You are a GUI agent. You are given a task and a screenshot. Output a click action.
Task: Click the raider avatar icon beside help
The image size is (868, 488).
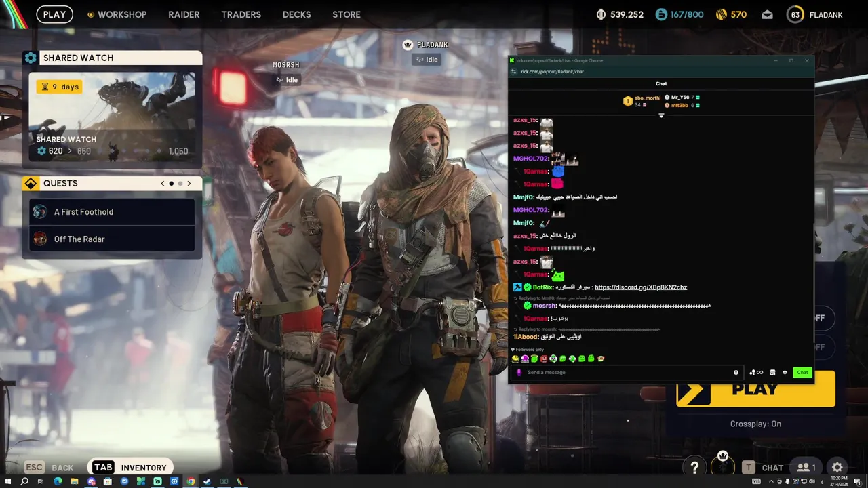pyautogui.click(x=723, y=466)
